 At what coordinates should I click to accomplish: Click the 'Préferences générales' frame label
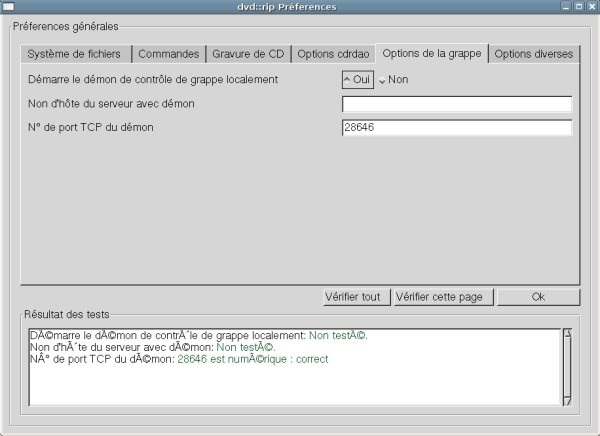tap(66, 26)
